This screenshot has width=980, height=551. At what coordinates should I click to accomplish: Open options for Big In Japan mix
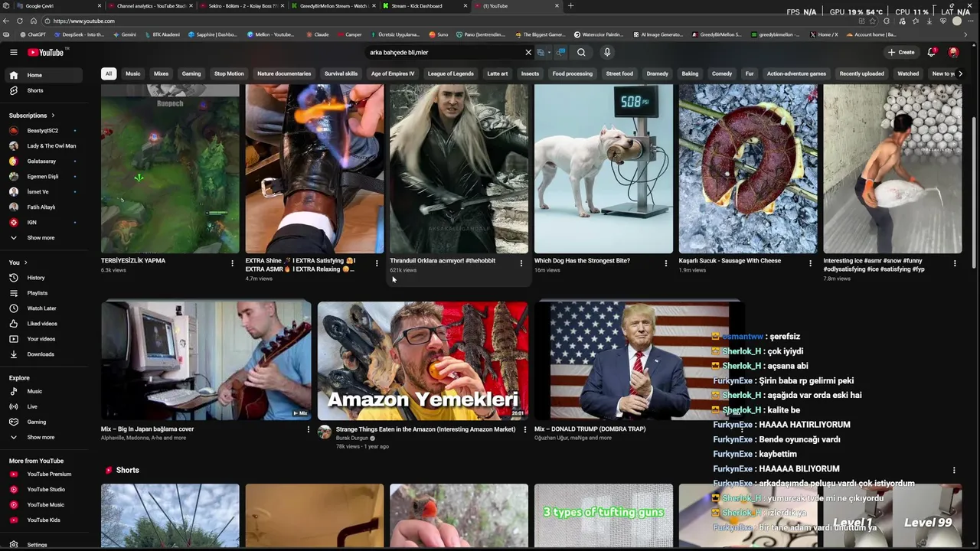click(x=309, y=430)
